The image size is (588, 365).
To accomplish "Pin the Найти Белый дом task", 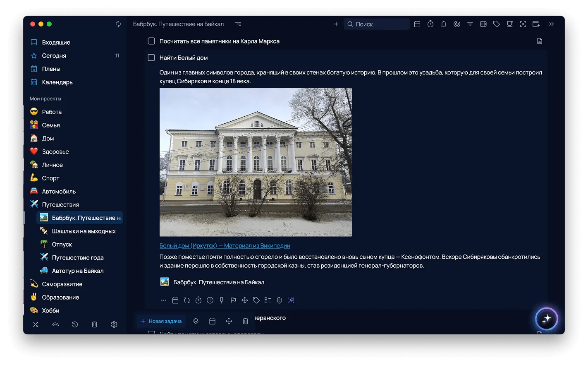I will pos(222,300).
